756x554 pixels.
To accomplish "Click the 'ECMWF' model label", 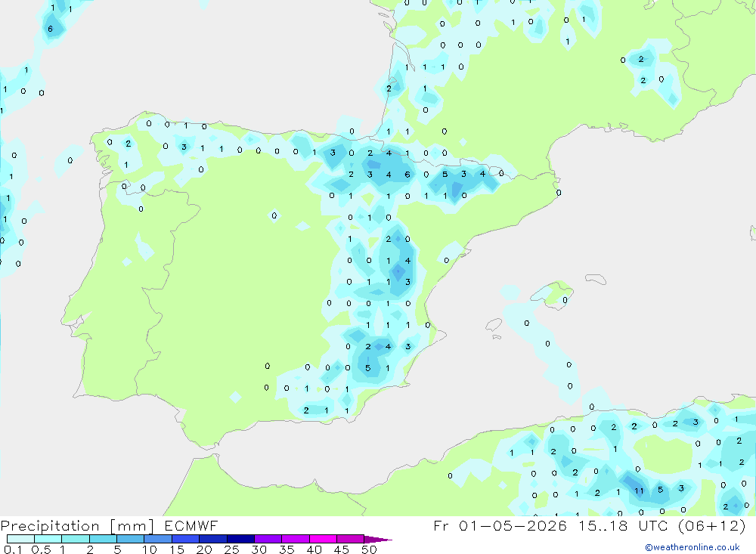I will (x=191, y=525).
